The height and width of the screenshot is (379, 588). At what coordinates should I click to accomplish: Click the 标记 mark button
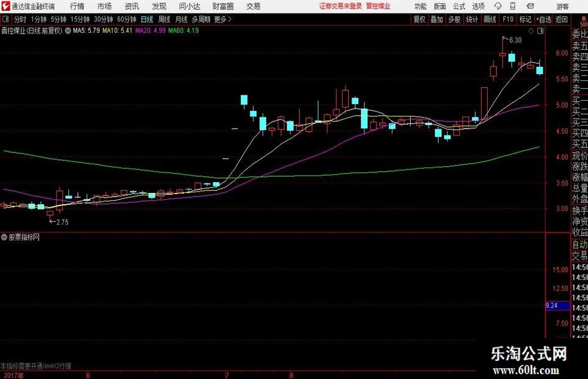(x=525, y=19)
